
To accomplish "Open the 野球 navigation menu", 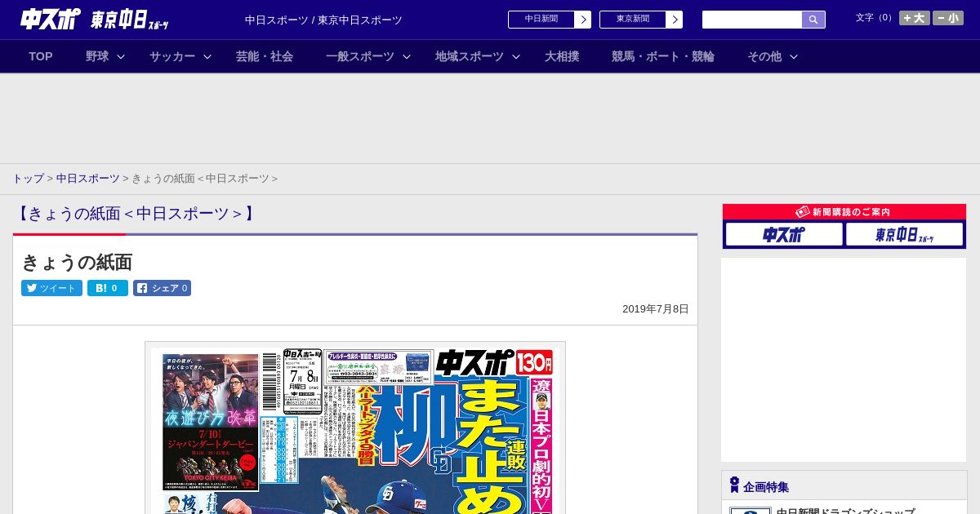I will coord(97,56).
